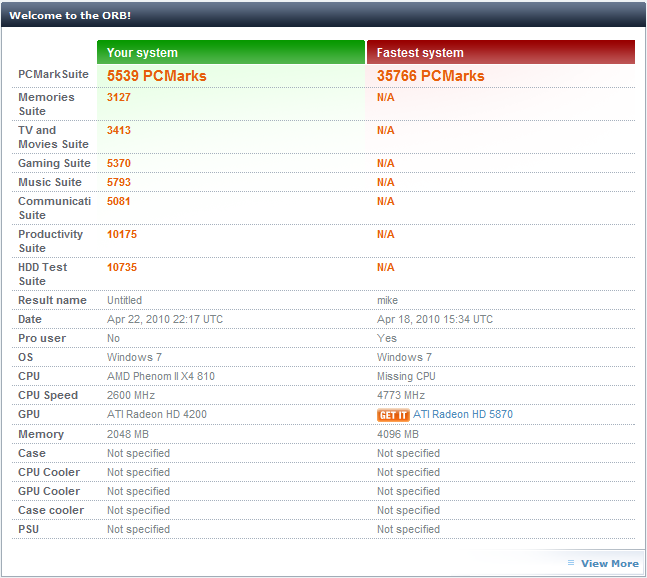
Task: Click the Productivity Suite score 10175
Action: pos(122,234)
